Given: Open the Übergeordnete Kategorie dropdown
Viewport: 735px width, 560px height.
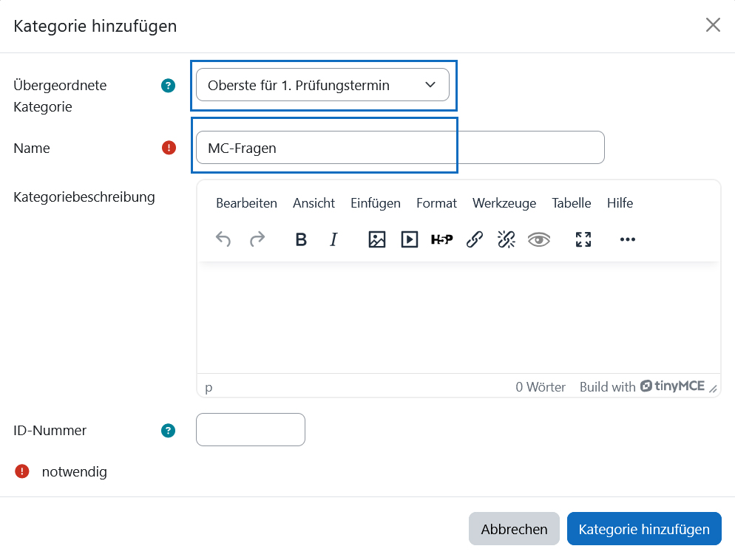Looking at the screenshot, I should (322, 85).
